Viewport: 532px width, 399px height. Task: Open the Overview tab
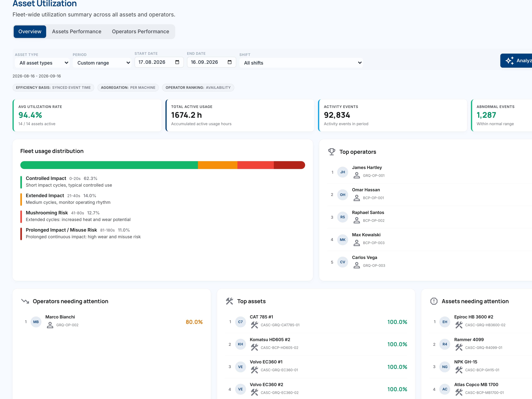tap(30, 31)
